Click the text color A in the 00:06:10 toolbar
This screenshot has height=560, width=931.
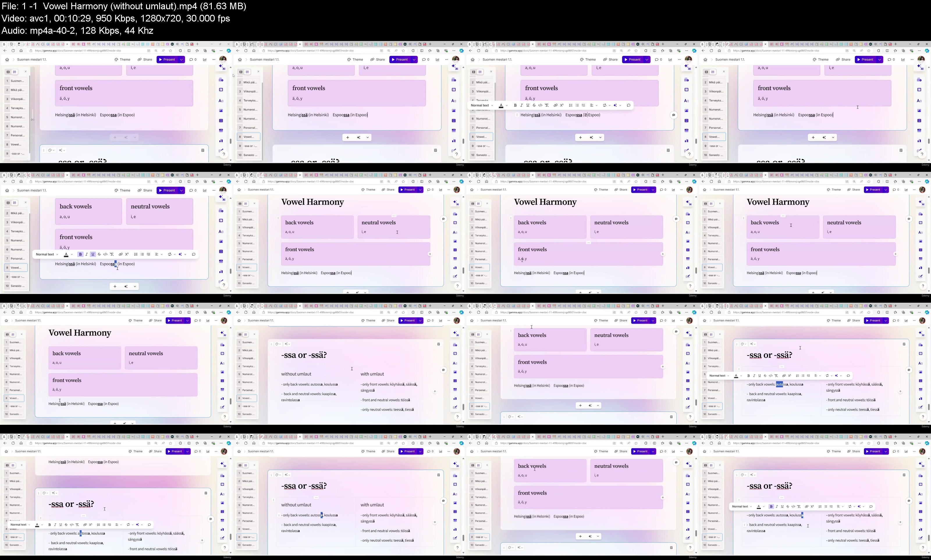pos(736,376)
